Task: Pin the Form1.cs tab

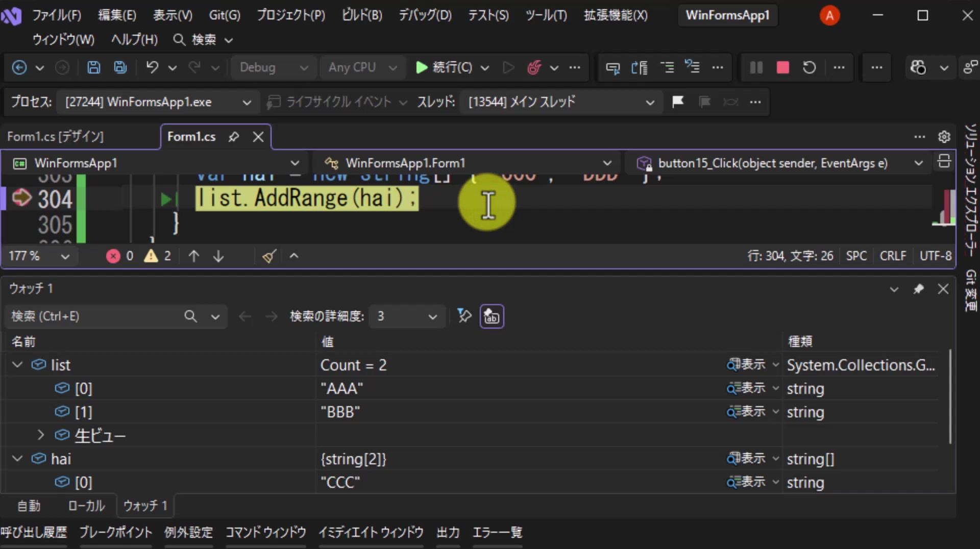Action: [234, 137]
